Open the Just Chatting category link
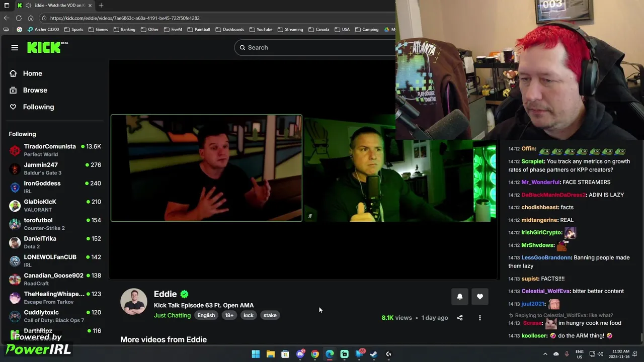The image size is (644, 362). click(x=172, y=315)
